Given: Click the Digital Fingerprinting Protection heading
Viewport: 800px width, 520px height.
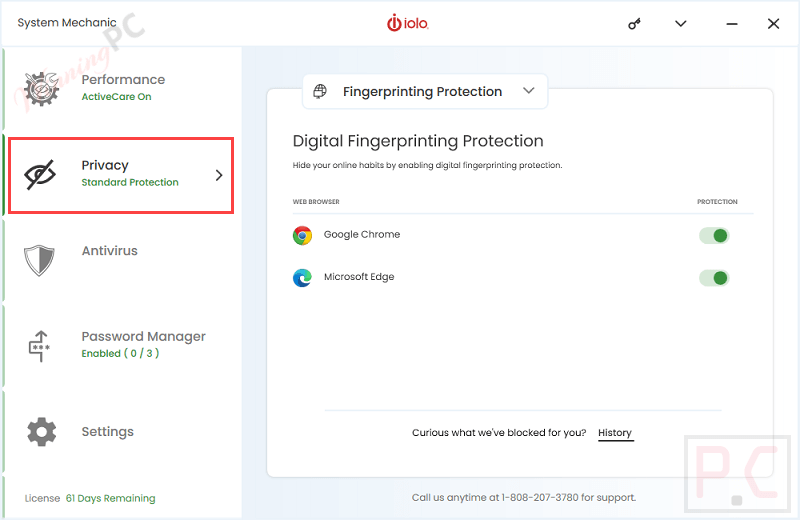Looking at the screenshot, I should point(418,141).
